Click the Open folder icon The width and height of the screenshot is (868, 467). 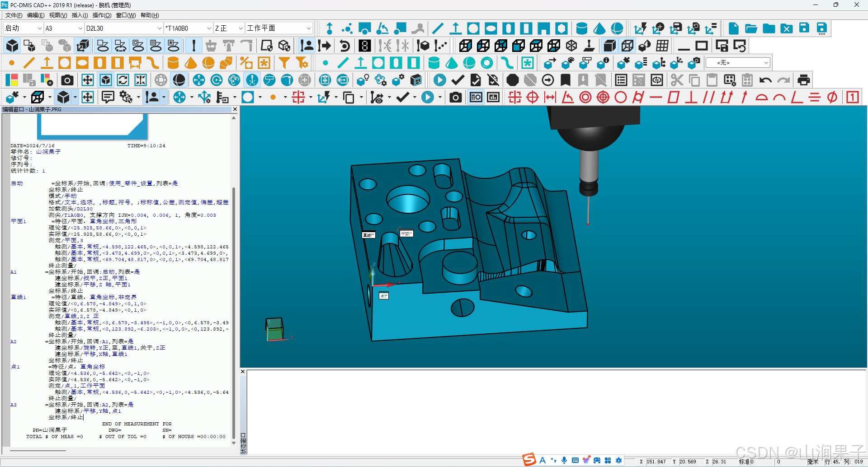pos(751,28)
